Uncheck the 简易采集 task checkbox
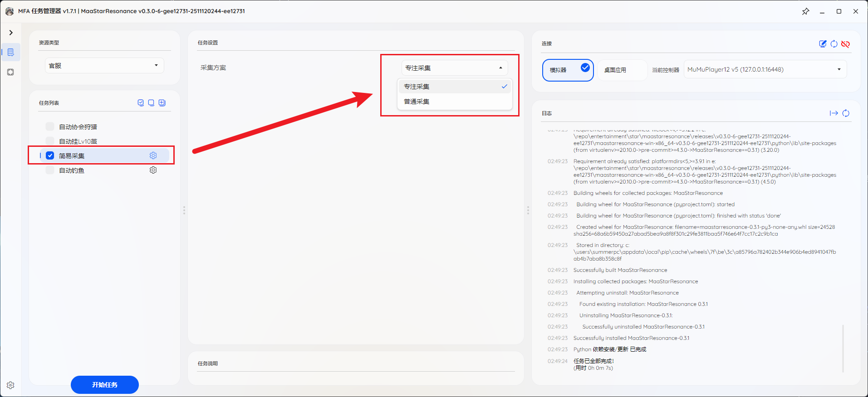The height and width of the screenshot is (397, 868). [x=50, y=155]
